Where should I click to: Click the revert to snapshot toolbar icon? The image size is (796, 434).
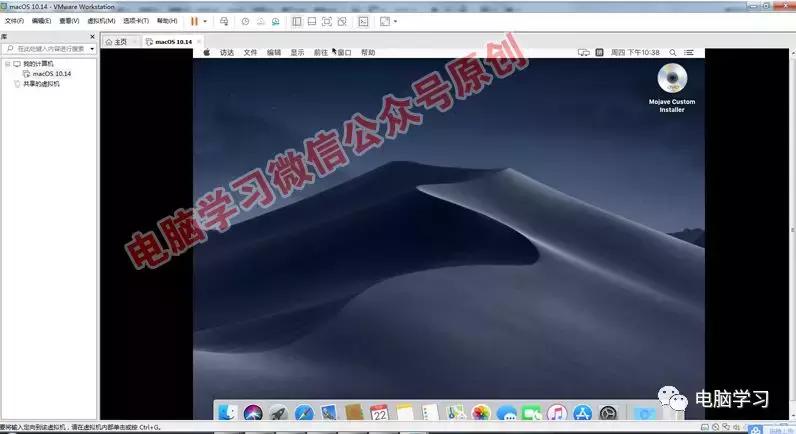[260, 21]
